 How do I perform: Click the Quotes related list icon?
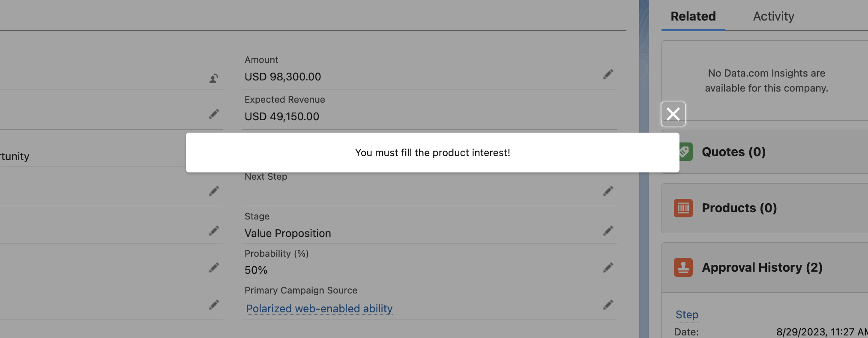point(685,152)
